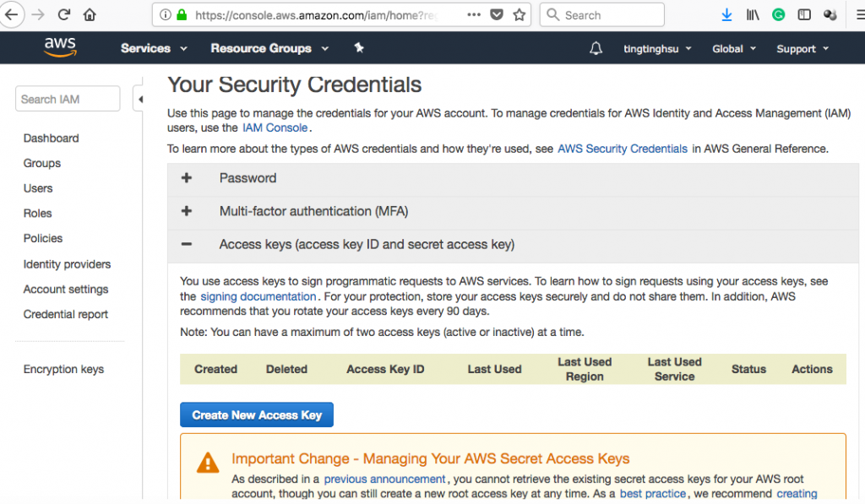
Task: Click the Firefox home icon
Action: click(90, 15)
